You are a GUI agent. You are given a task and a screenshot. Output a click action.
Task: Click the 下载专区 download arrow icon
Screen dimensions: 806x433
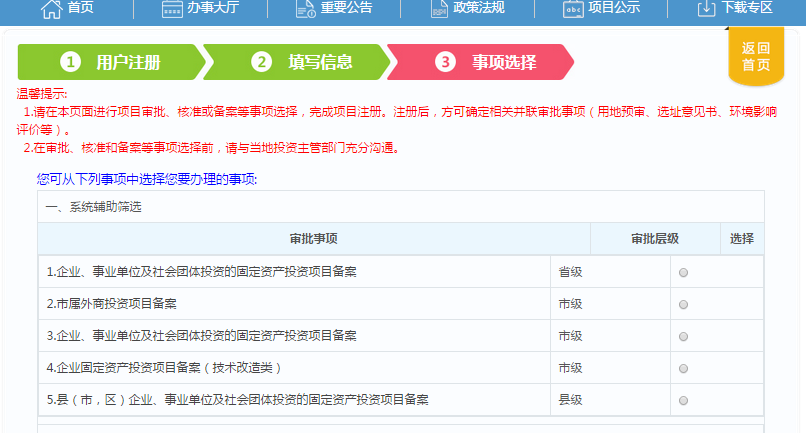coord(706,8)
